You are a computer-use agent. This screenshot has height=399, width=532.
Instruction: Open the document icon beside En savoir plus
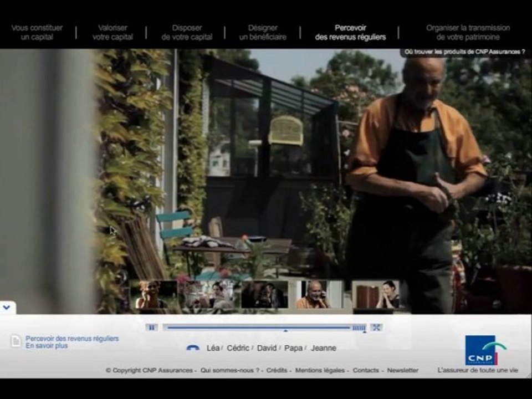coord(16,341)
